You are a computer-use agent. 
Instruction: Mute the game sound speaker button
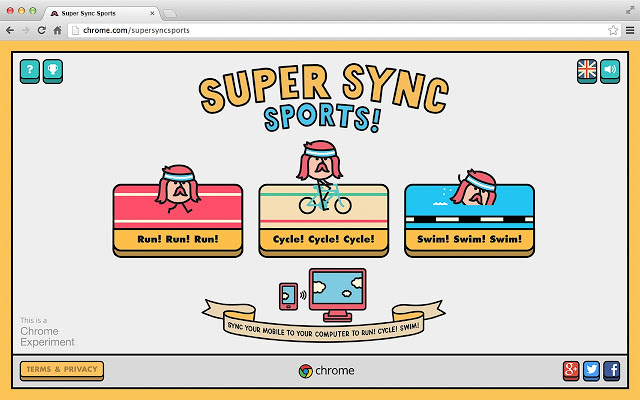pos(610,71)
